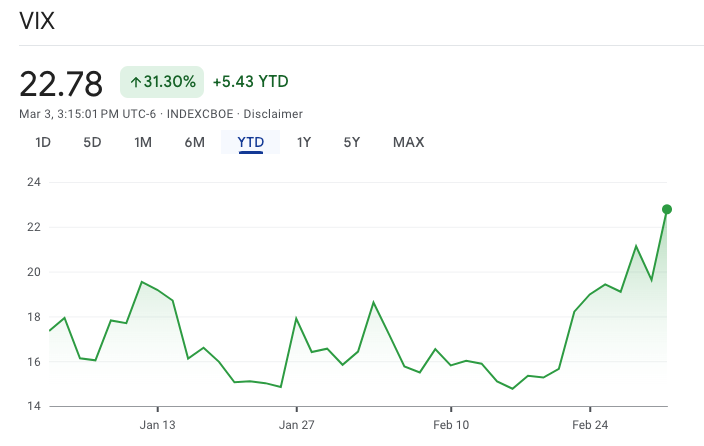Image resolution: width=704 pixels, height=446 pixels.
Task: Click the INDEXCBOE exchange label
Action: tap(200, 114)
